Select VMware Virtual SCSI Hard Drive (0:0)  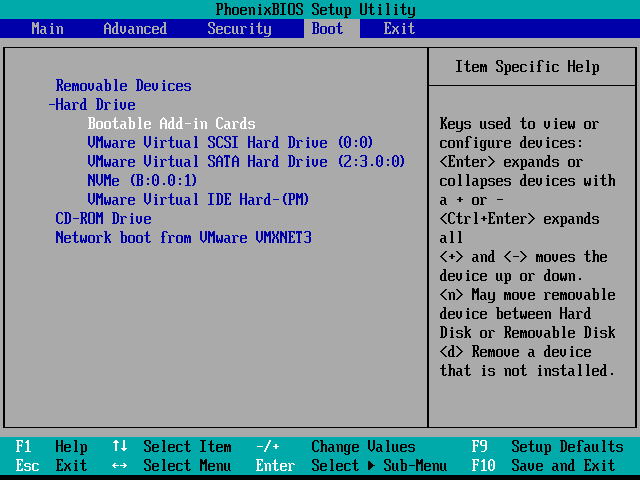(x=230, y=143)
